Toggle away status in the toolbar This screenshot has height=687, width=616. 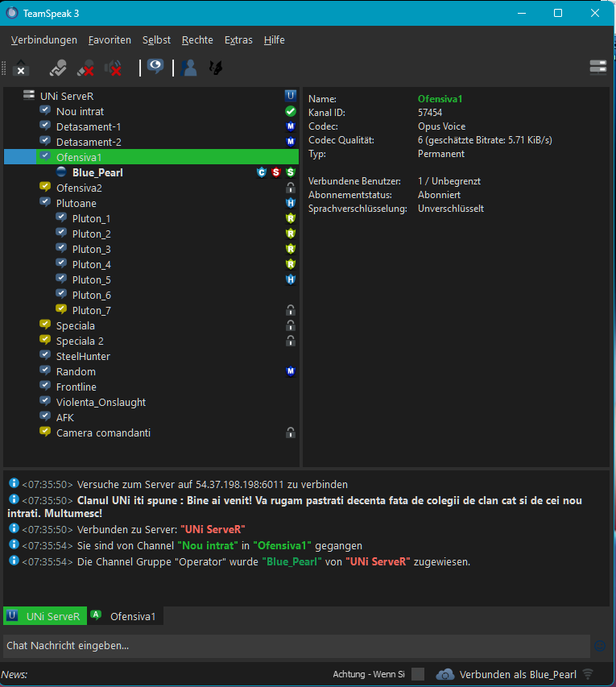21,68
